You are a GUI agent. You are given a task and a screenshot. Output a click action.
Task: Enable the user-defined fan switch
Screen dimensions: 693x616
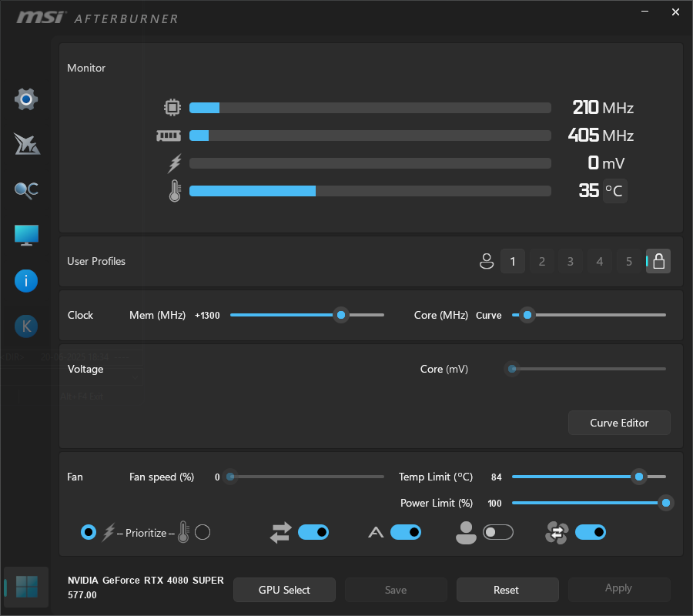point(498,533)
